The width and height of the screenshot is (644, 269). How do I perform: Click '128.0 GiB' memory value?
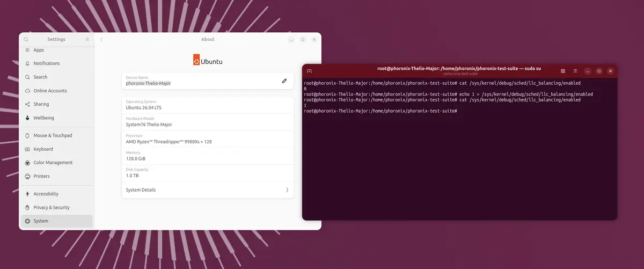[x=136, y=159]
